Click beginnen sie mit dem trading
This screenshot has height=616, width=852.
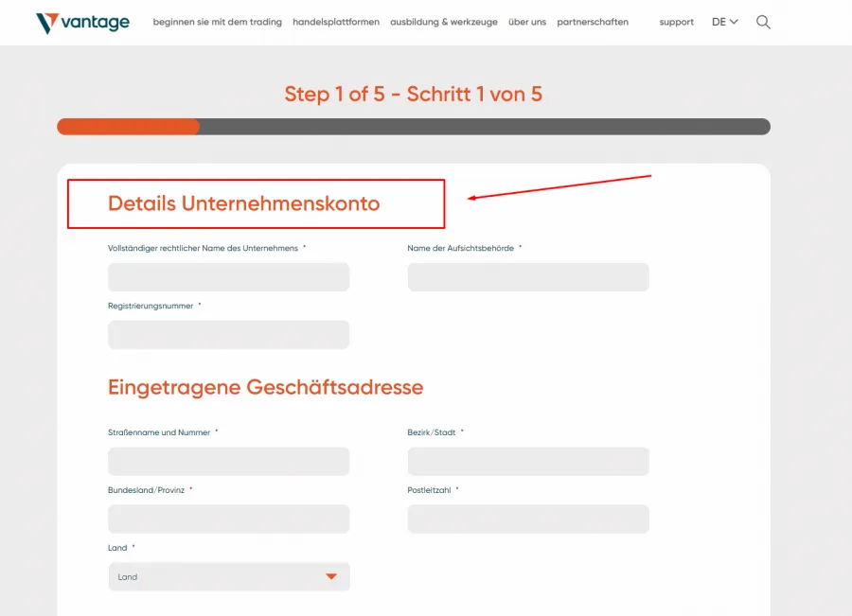point(217,22)
